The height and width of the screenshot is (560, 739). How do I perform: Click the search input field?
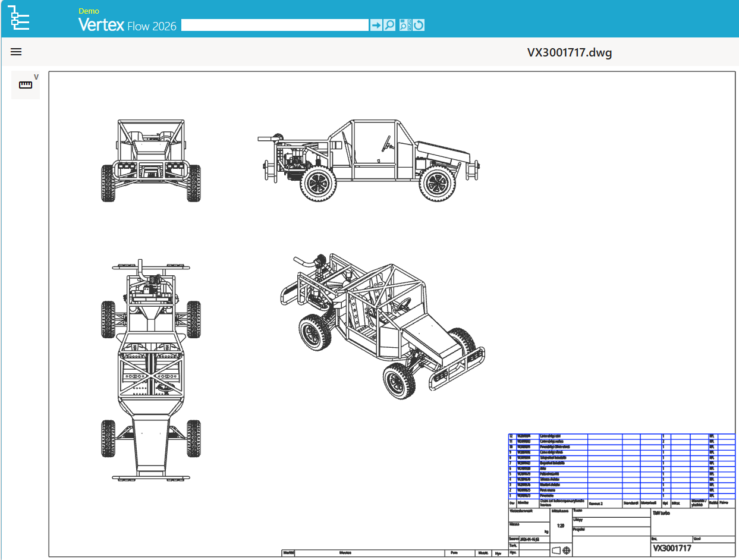point(275,25)
